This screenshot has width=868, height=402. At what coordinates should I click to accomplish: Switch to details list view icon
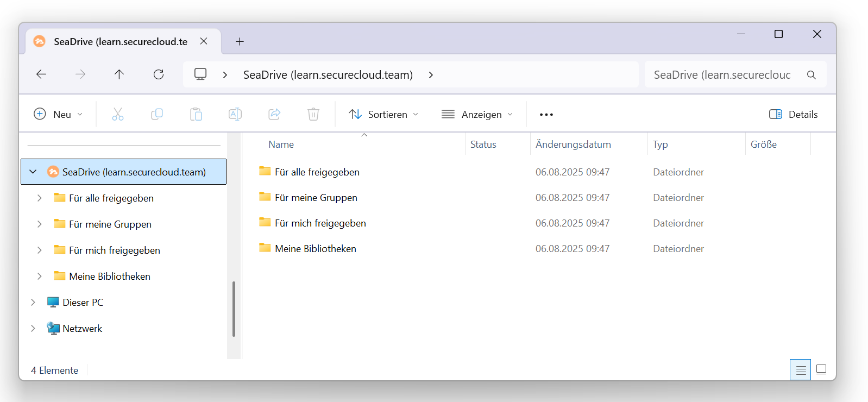(801, 370)
